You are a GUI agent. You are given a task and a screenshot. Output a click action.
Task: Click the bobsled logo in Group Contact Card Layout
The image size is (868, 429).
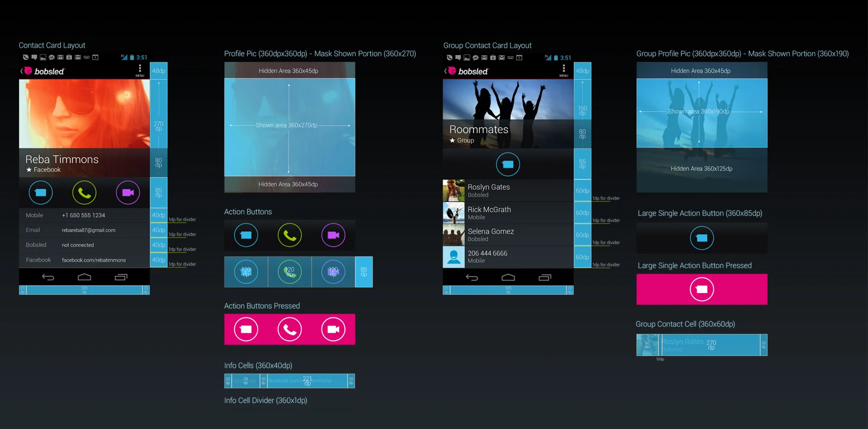pyautogui.click(x=468, y=71)
